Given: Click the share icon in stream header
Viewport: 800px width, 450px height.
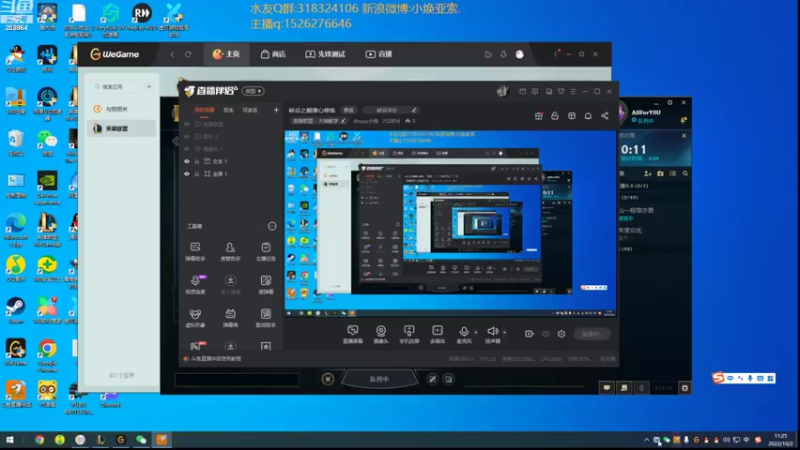Looking at the screenshot, I should [x=605, y=116].
